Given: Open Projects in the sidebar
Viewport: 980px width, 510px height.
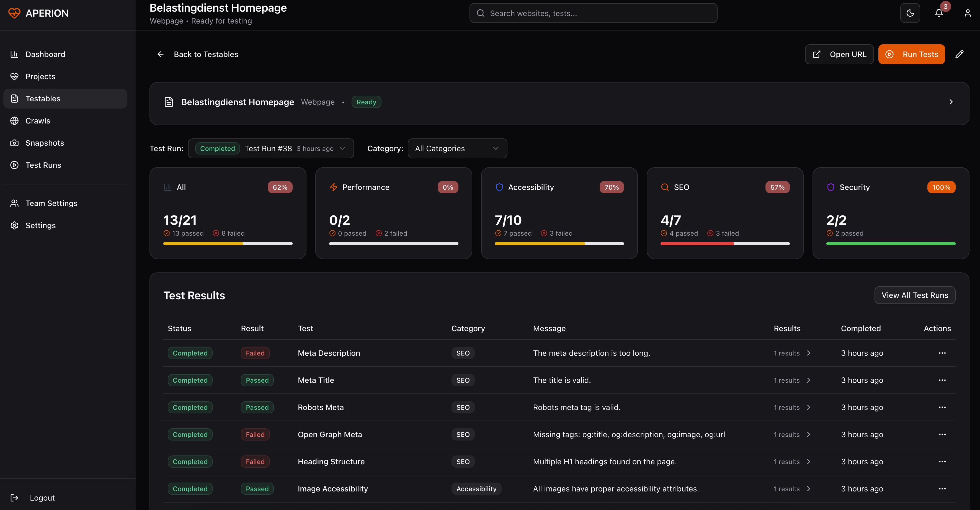Looking at the screenshot, I should pyautogui.click(x=65, y=76).
